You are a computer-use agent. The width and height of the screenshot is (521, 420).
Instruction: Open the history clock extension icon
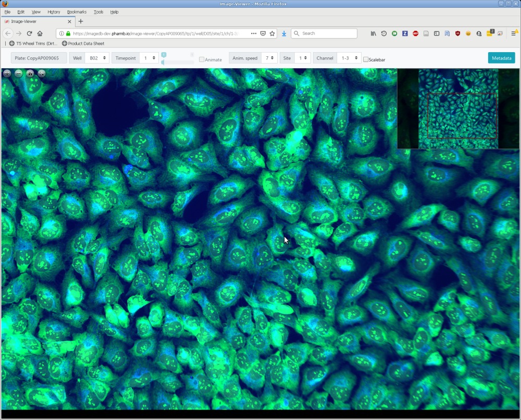point(384,33)
